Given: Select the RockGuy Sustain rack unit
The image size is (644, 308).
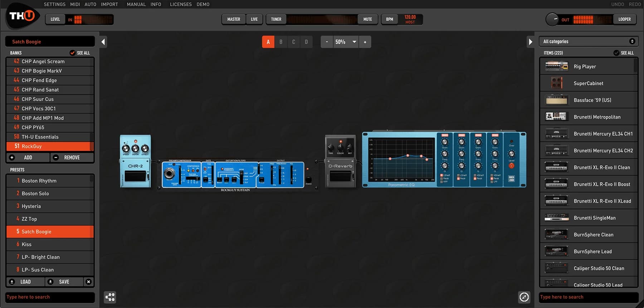Looking at the screenshot, I should coord(238,175).
